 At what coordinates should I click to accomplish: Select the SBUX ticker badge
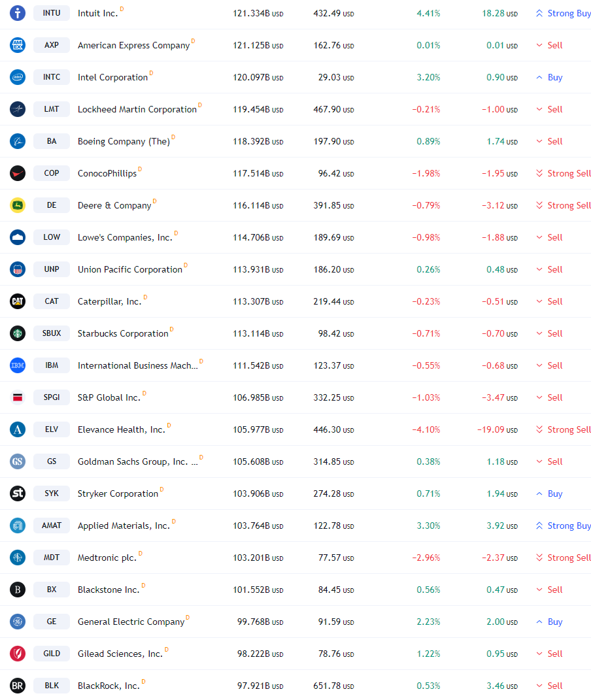click(52, 333)
